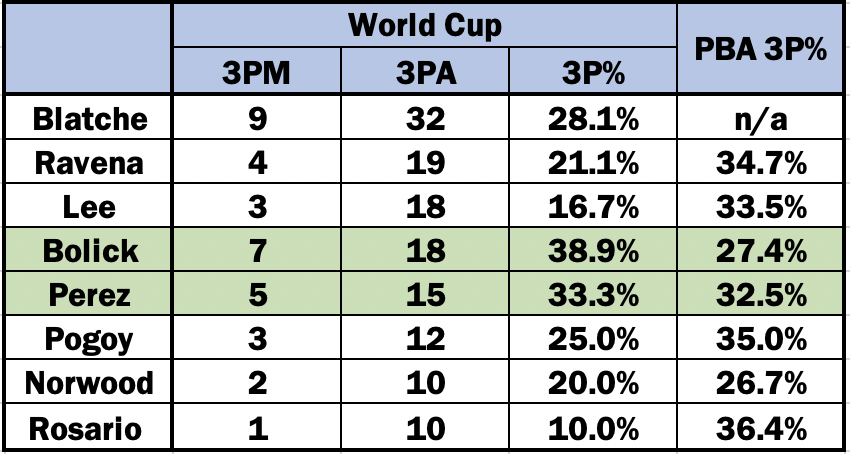The height and width of the screenshot is (454, 850).
Task: Click the Pogoy row label
Action: pos(88,338)
